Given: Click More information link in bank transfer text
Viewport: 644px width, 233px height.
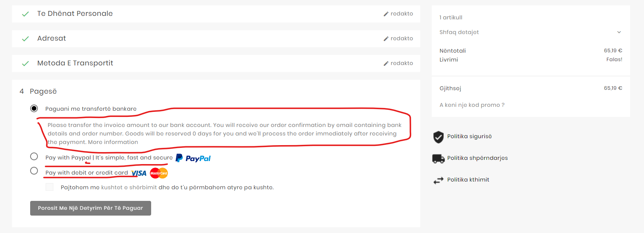Looking at the screenshot, I should (113, 142).
